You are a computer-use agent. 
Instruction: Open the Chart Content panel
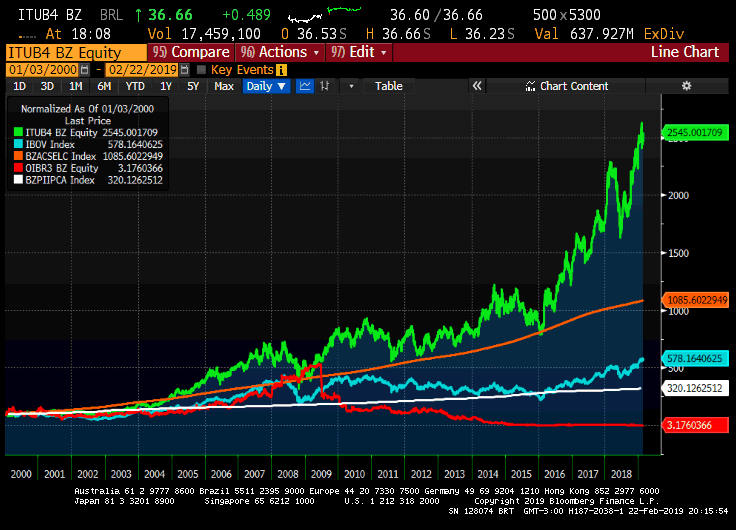pyautogui.click(x=567, y=86)
